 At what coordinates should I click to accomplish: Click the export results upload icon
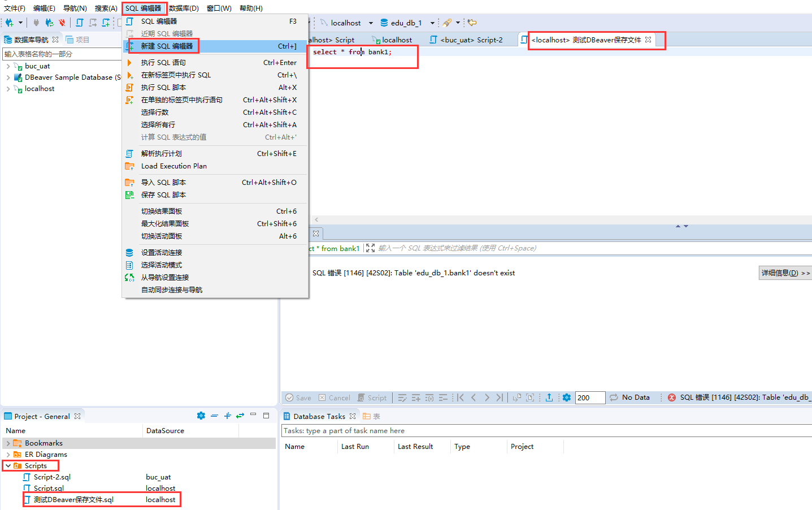(549, 397)
